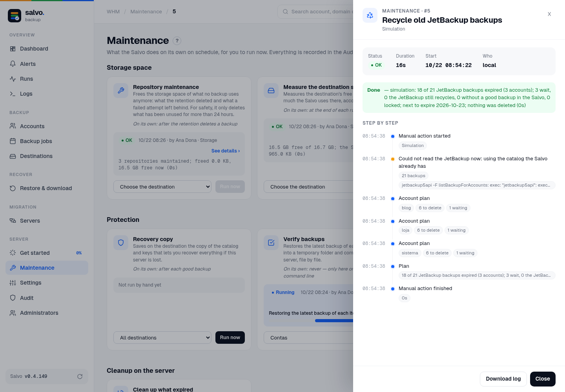Open the Contas dropdown under Verify backups
The height and width of the screenshot is (392, 565).
[x=308, y=338]
